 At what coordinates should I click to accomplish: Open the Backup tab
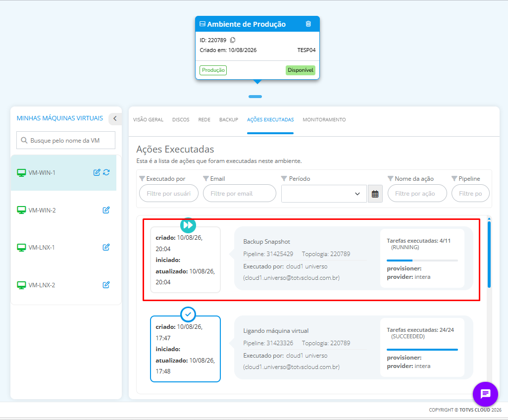click(x=229, y=119)
